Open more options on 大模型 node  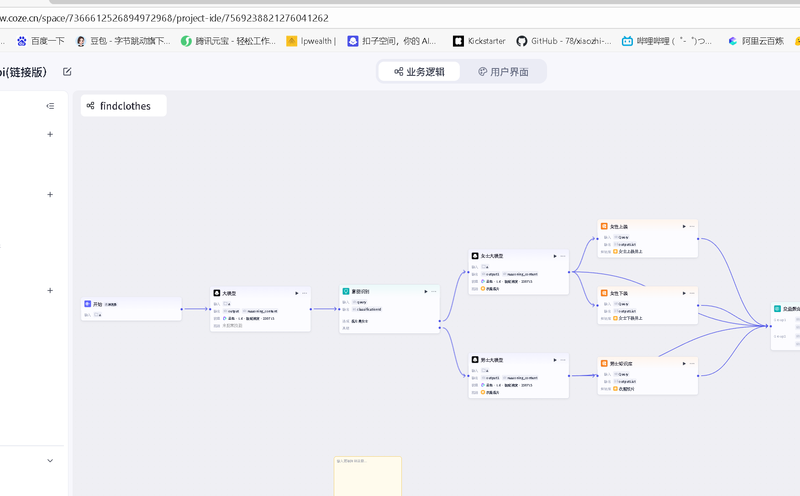305,293
